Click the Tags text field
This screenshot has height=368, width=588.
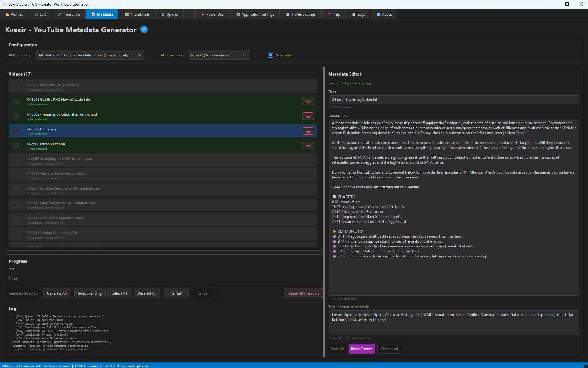[453, 322]
